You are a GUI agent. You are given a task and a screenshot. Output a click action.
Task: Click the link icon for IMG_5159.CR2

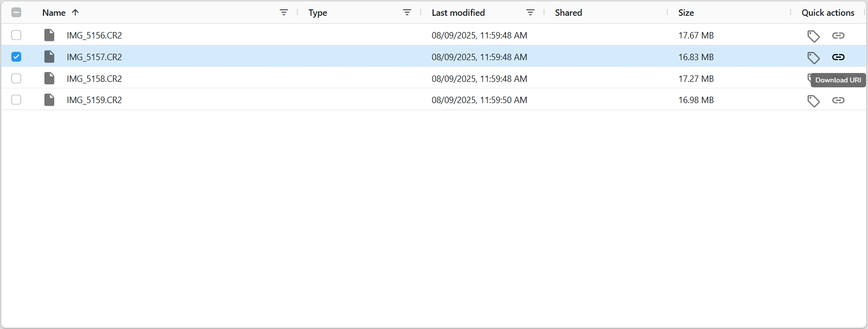838,100
